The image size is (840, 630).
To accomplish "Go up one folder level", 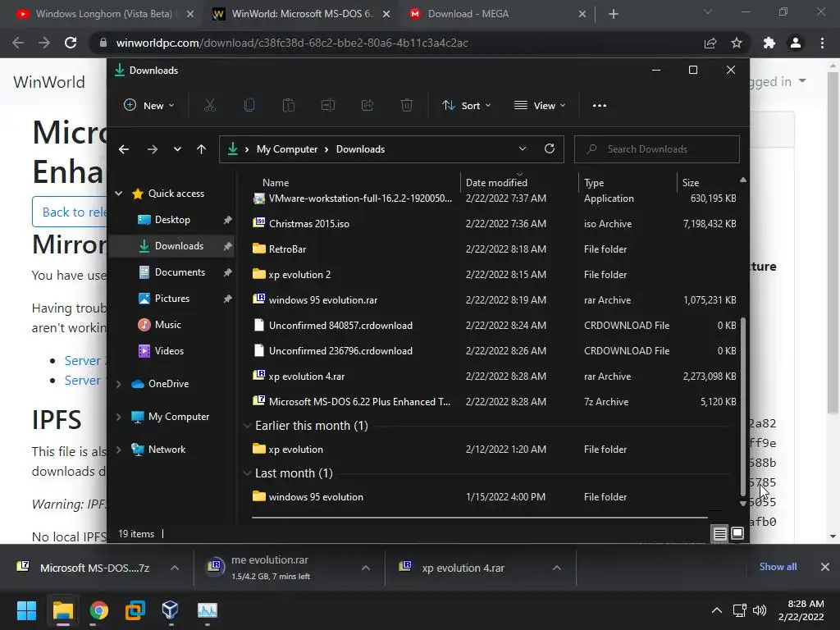I will 201,149.
